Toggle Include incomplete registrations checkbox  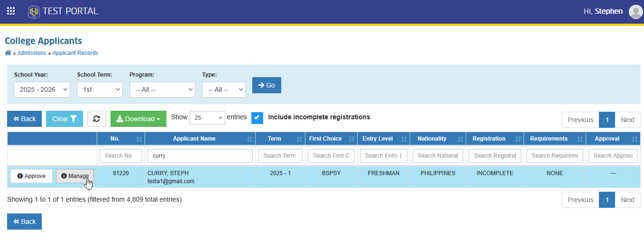pos(257,118)
